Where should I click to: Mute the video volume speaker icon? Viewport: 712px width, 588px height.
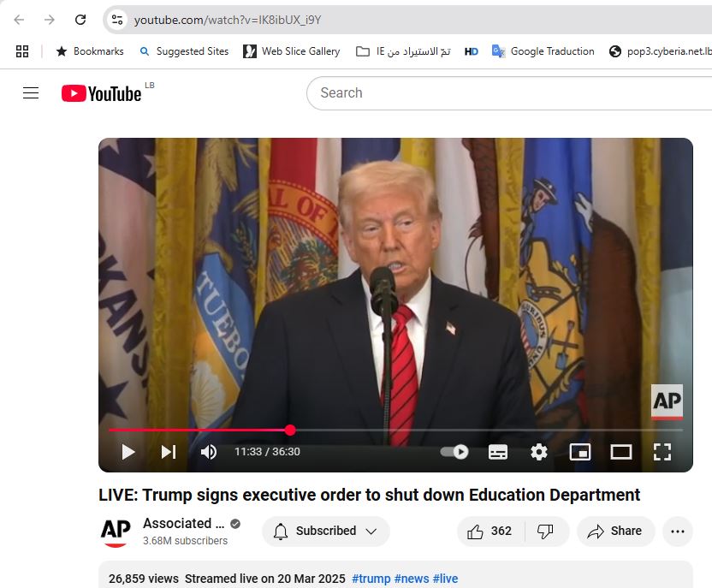[208, 452]
